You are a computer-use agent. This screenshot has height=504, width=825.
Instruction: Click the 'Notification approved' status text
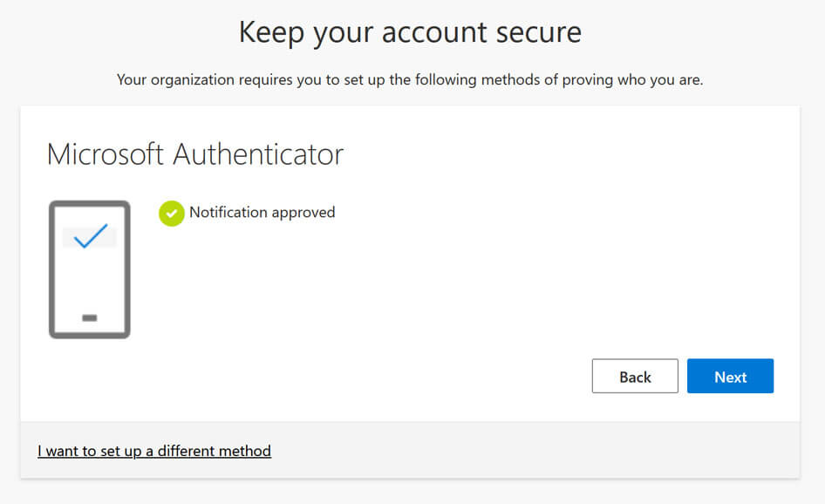point(262,213)
